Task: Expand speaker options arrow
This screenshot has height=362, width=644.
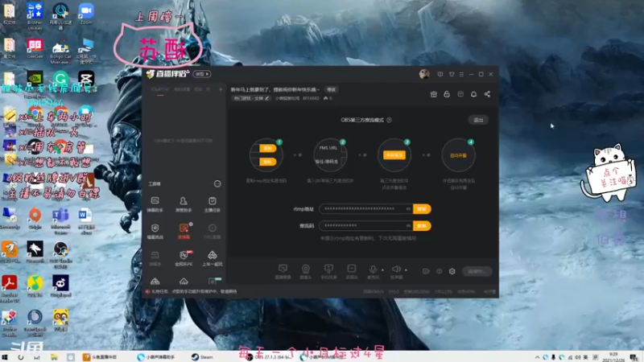Action: tap(406, 270)
